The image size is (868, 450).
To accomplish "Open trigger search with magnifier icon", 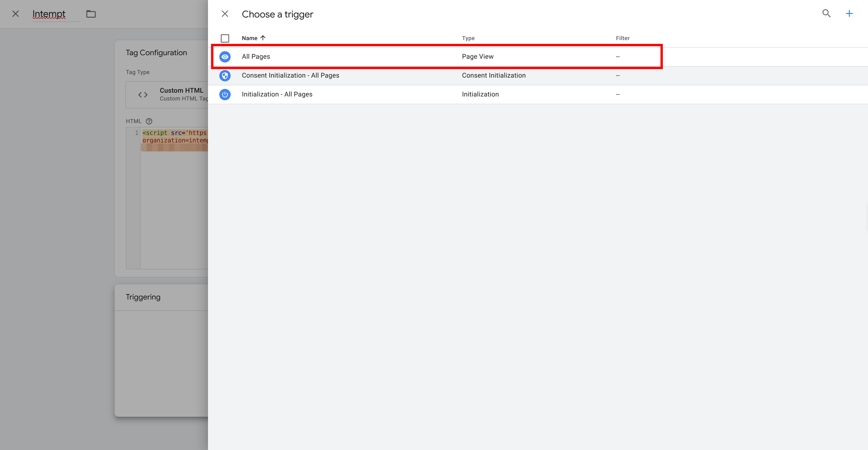I will click(826, 13).
